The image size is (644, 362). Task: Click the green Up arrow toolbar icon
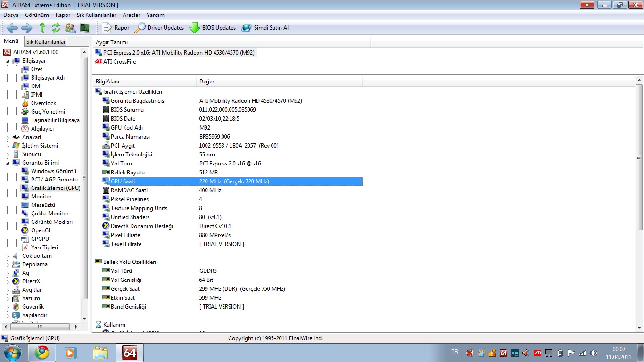42,28
